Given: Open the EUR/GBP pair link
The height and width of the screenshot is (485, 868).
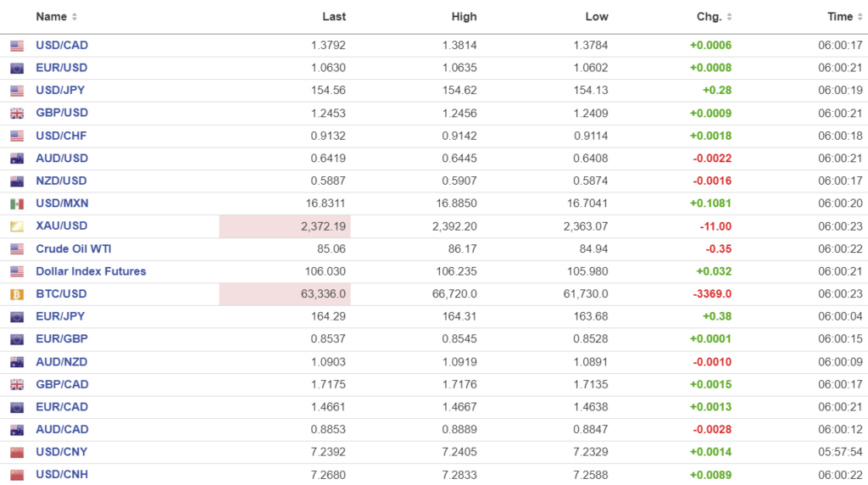Looking at the screenshot, I should [62, 339].
